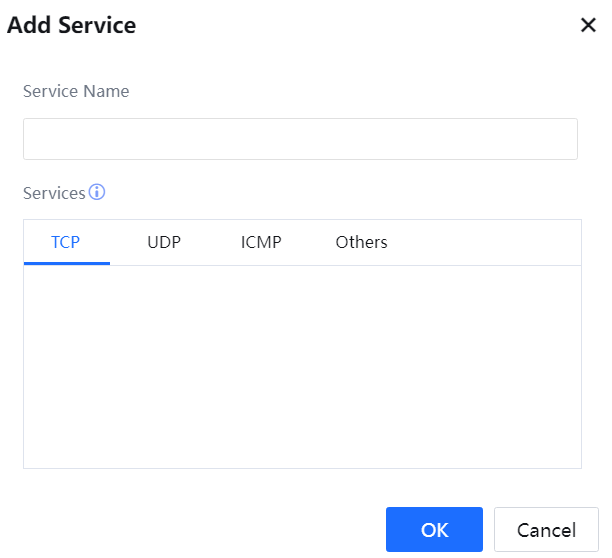Screen dimensions: 612x558
Task: Close the Add Service dialog
Action: (x=588, y=25)
